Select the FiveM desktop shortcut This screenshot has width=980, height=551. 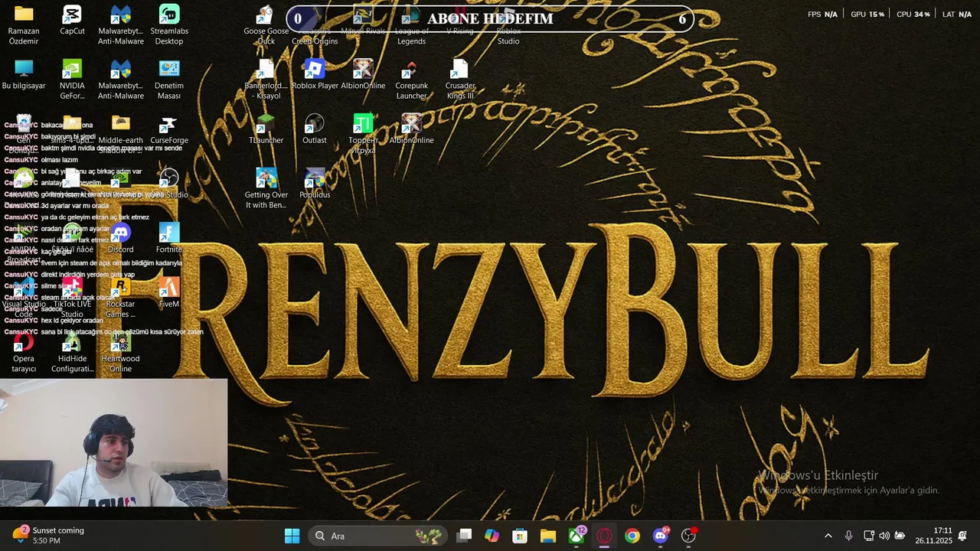tap(169, 293)
